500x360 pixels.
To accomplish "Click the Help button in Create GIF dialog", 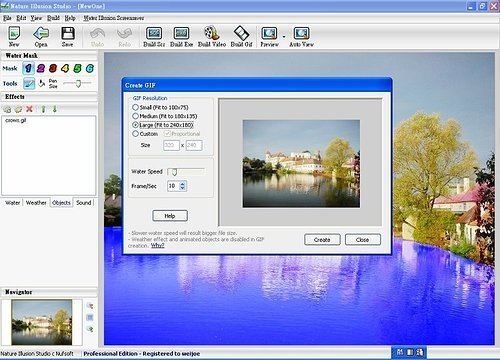I will coord(170,216).
